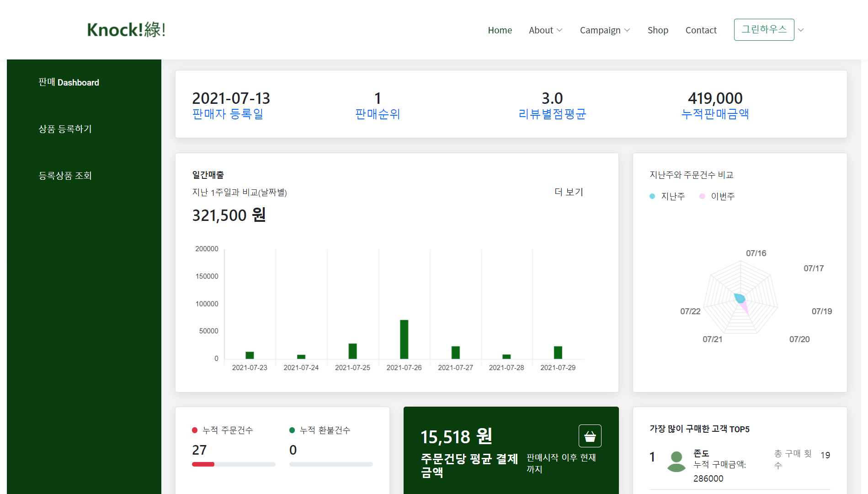The image size is (868, 494).
Task: Click the 2021-07-26 bar in the chart
Action: coord(404,339)
